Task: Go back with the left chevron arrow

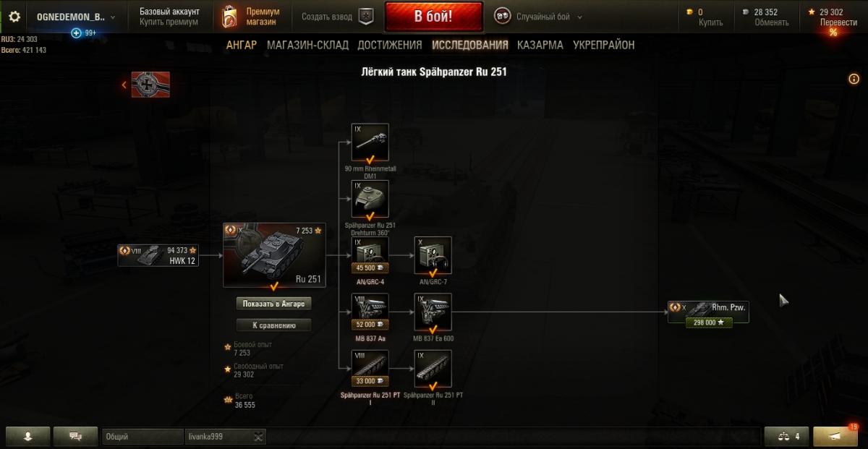Action: click(x=124, y=85)
